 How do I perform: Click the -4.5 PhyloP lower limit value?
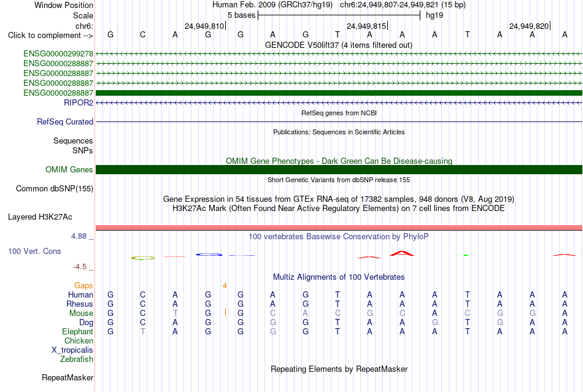[80, 267]
